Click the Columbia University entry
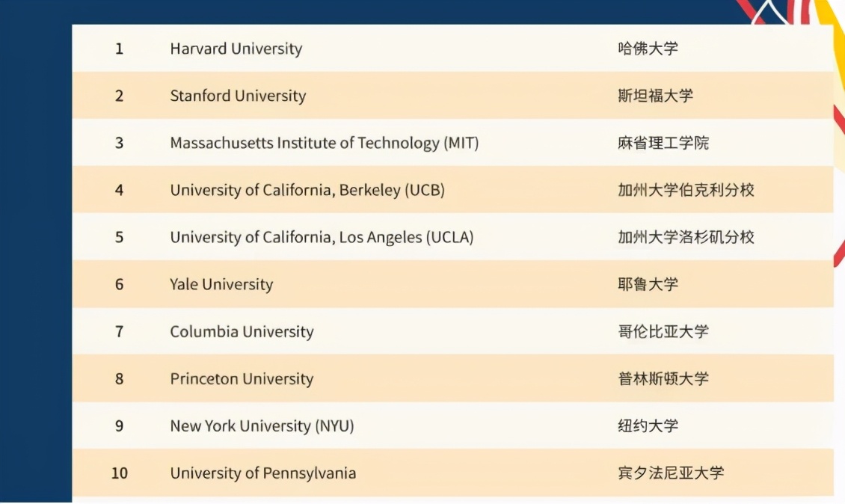The height and width of the screenshot is (504, 845). tap(242, 331)
